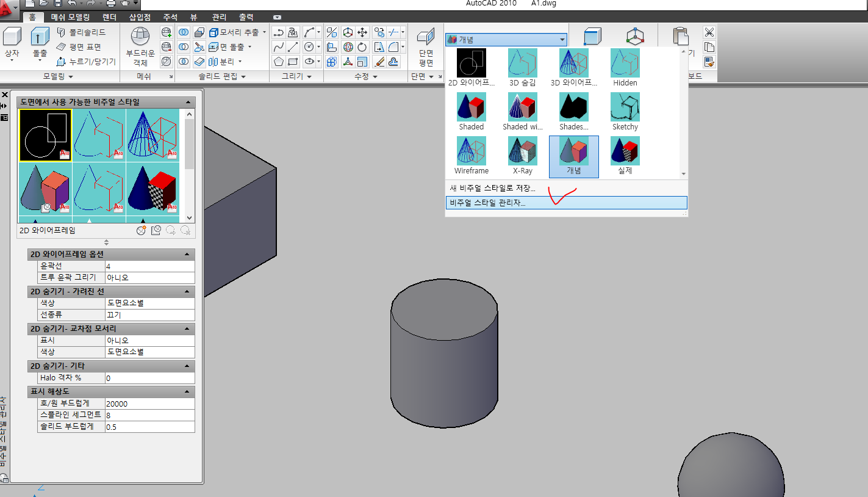
Task: Select the Shaded visual style thumbnail
Action: (472, 112)
